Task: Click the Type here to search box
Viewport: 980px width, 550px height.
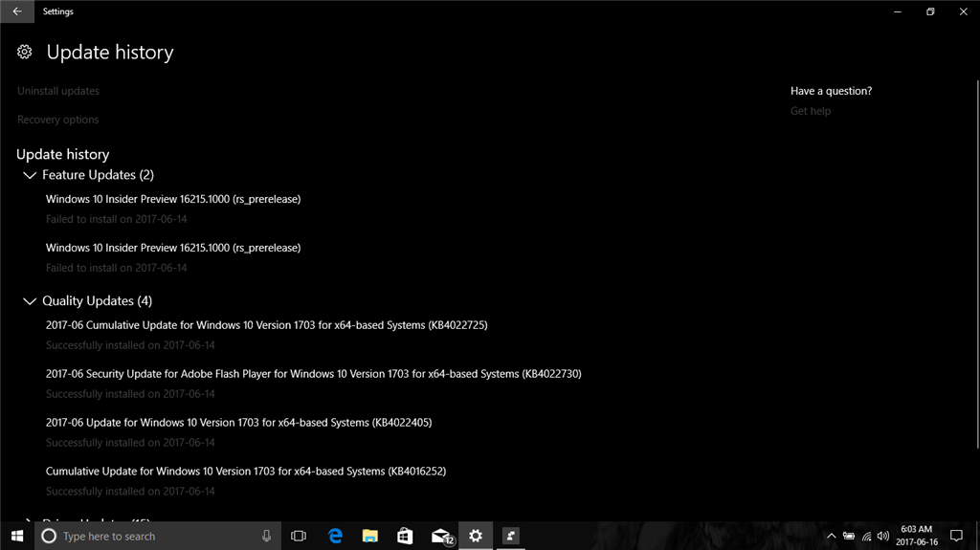Action: [x=156, y=536]
